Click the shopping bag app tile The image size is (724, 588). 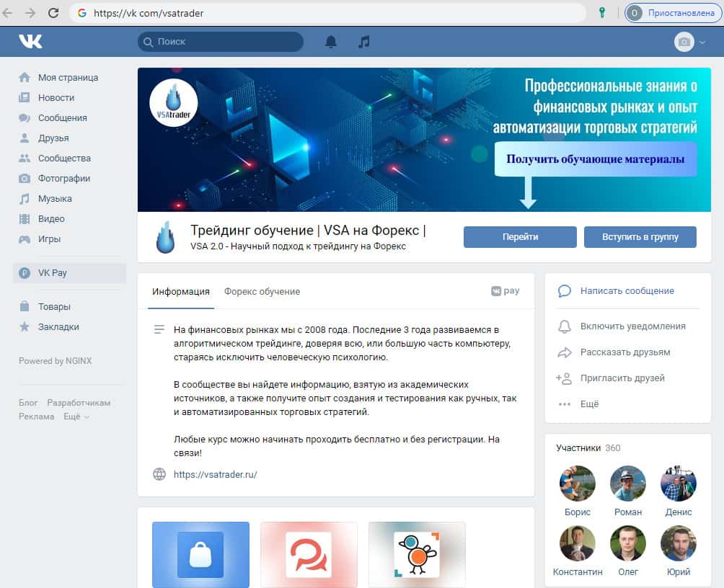click(x=200, y=554)
